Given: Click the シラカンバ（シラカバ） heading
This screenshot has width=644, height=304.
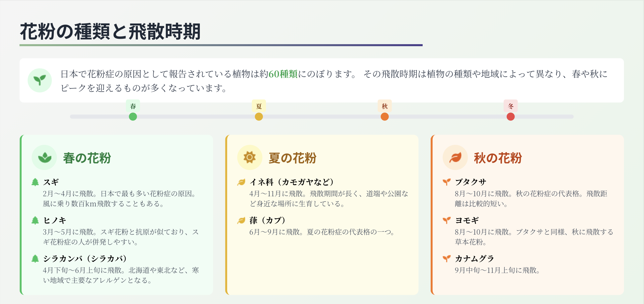Looking at the screenshot, I should 85,259.
